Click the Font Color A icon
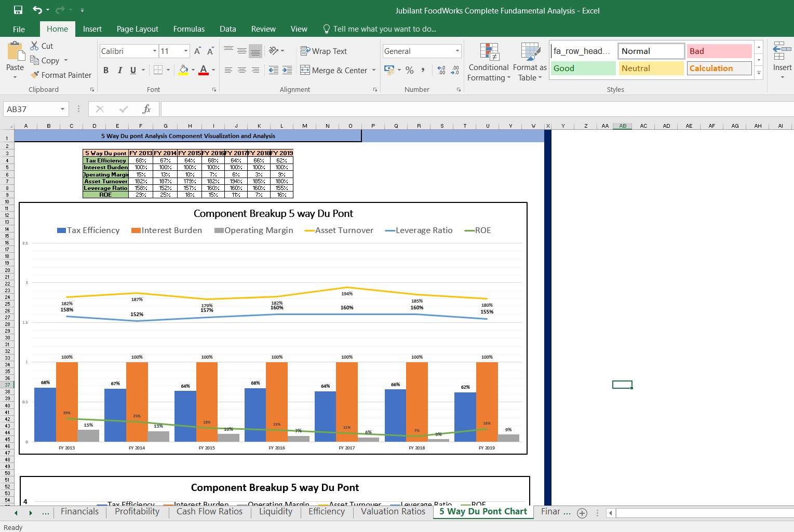Viewport: 794px width, 532px height. coord(204,70)
